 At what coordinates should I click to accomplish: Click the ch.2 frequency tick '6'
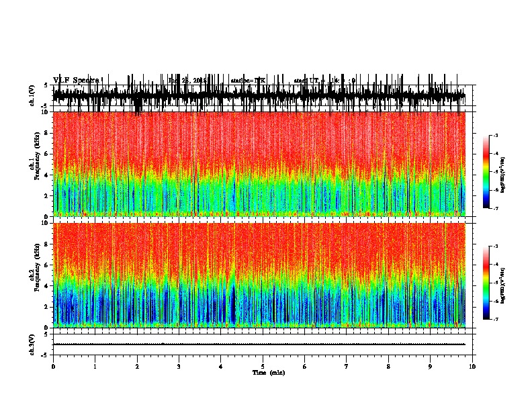click(x=47, y=265)
